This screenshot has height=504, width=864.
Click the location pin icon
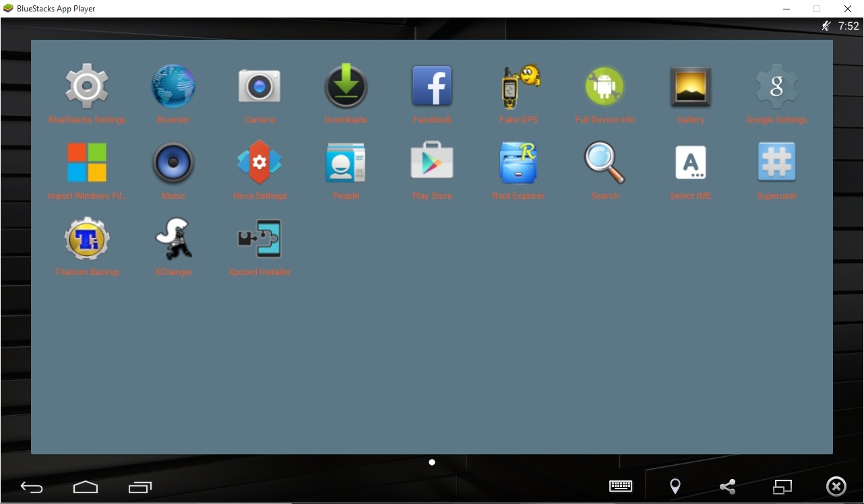click(675, 486)
